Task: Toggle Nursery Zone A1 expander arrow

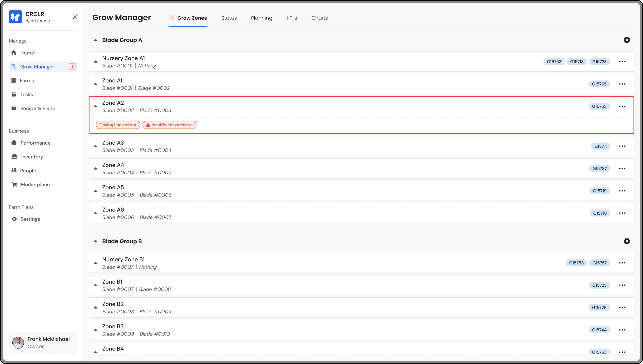Action: pyautogui.click(x=95, y=62)
